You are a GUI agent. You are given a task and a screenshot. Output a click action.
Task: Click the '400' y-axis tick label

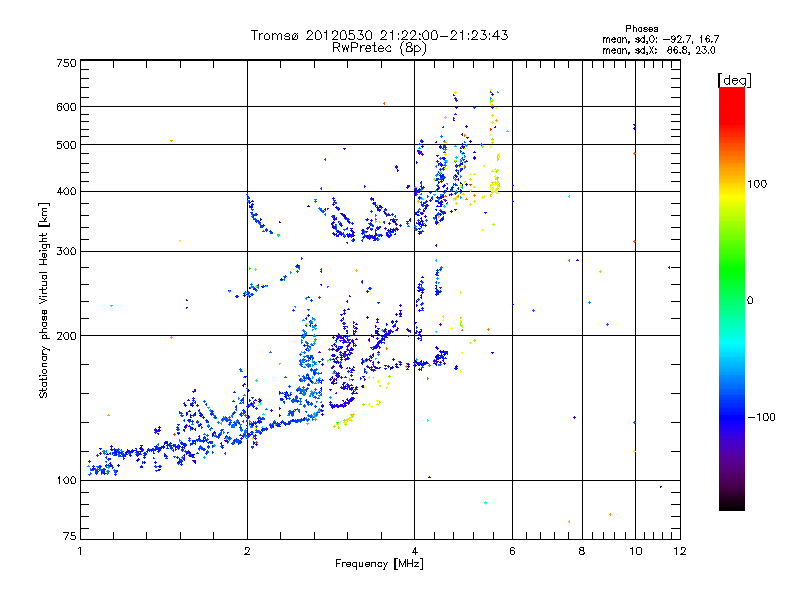(x=67, y=191)
